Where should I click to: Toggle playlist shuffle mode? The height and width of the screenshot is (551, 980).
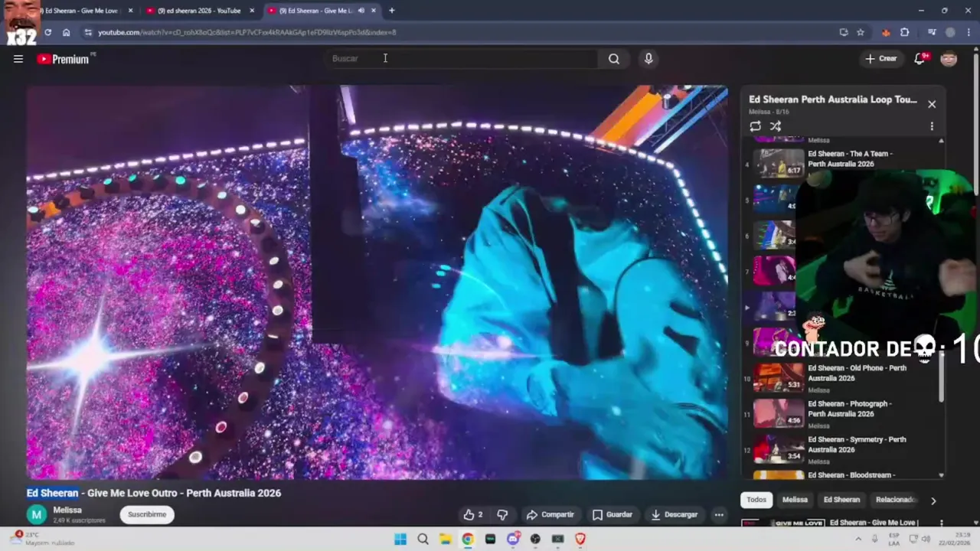pos(776,126)
